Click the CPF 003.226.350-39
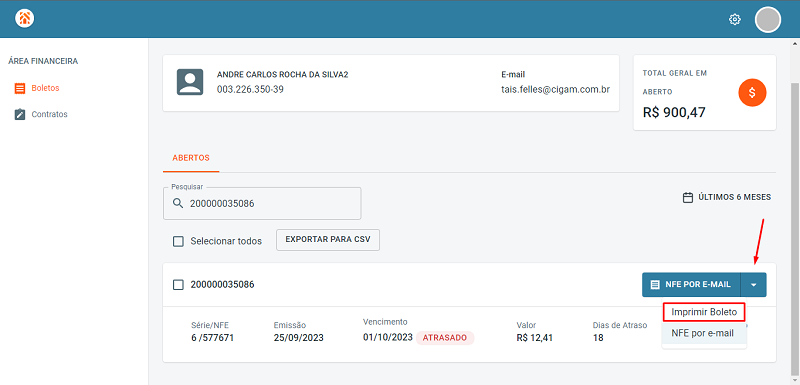 250,90
